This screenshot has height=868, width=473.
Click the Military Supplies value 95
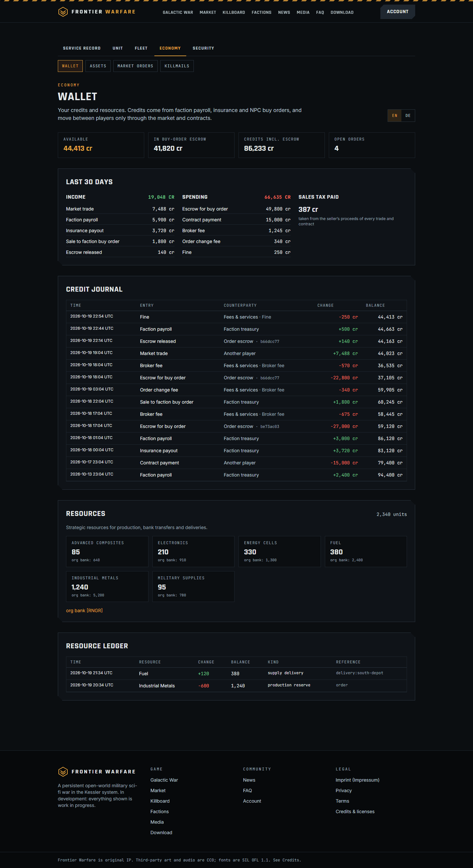(x=162, y=587)
